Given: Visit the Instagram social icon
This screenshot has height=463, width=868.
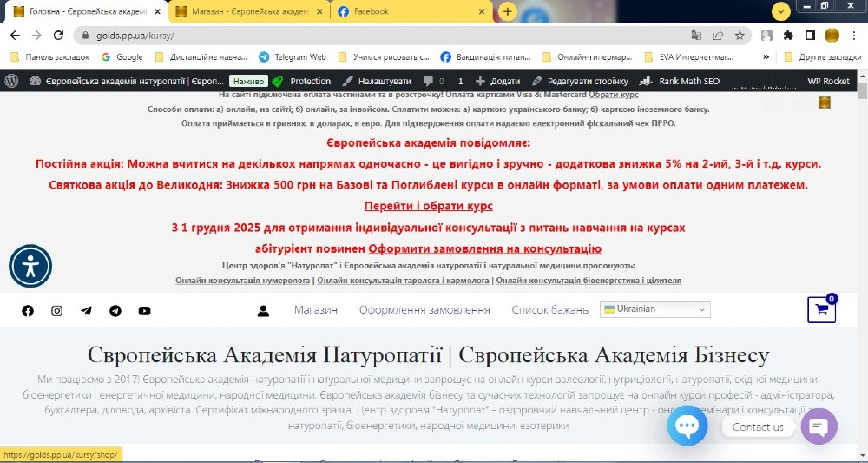Looking at the screenshot, I should click(57, 311).
